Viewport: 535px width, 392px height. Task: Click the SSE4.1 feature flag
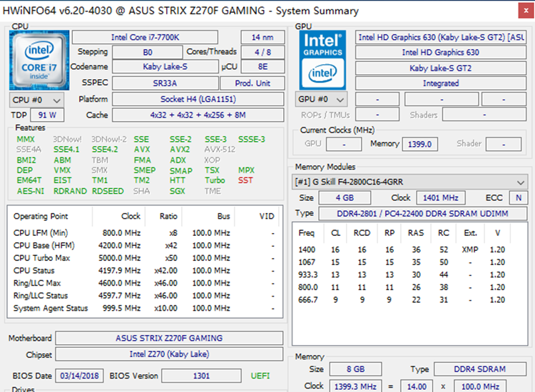(x=66, y=149)
